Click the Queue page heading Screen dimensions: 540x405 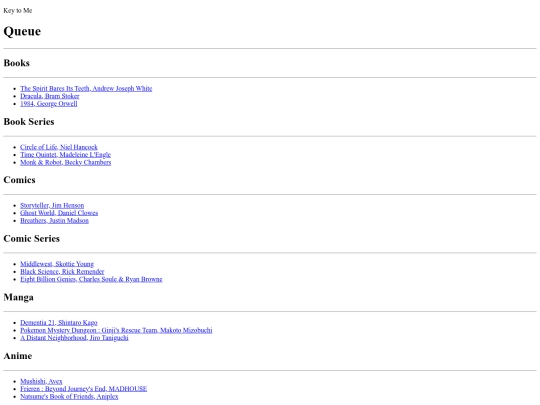tap(22, 31)
